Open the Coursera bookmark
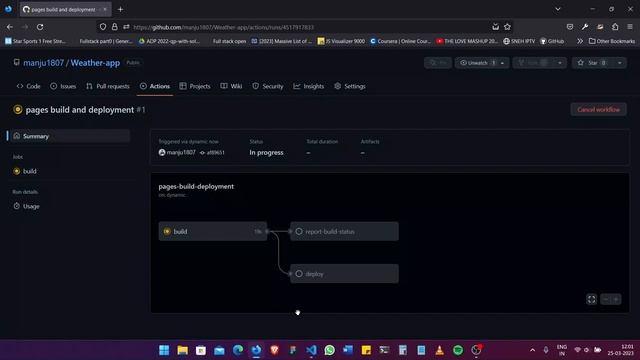Viewport: 640px width, 360px height. [400, 41]
